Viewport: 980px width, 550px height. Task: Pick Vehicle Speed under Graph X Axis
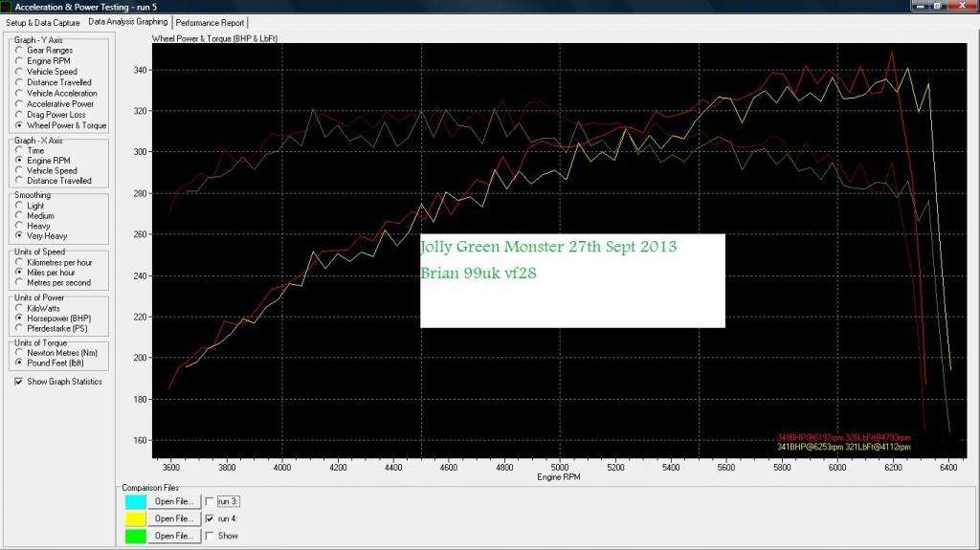[x=19, y=171]
